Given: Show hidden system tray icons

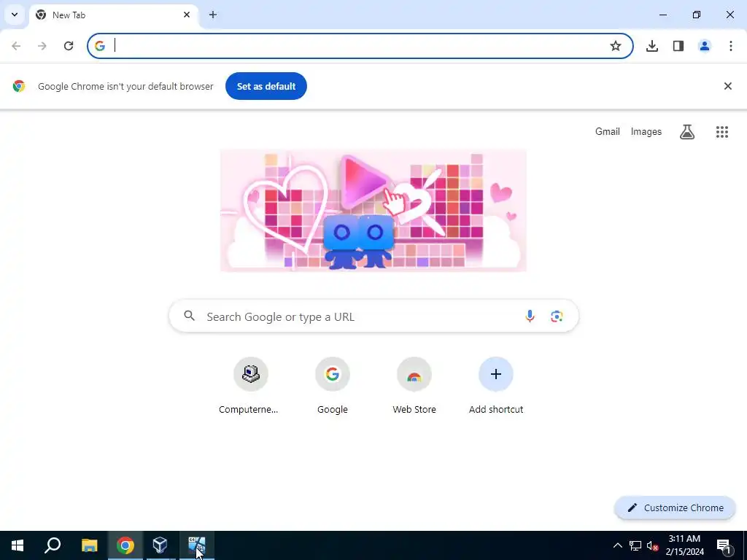Looking at the screenshot, I should point(617,545).
